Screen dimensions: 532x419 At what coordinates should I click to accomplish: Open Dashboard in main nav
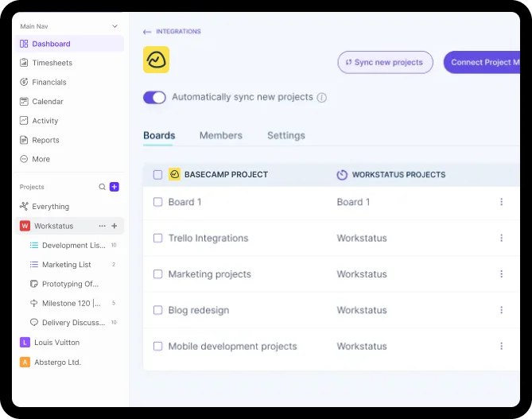[x=69, y=44]
